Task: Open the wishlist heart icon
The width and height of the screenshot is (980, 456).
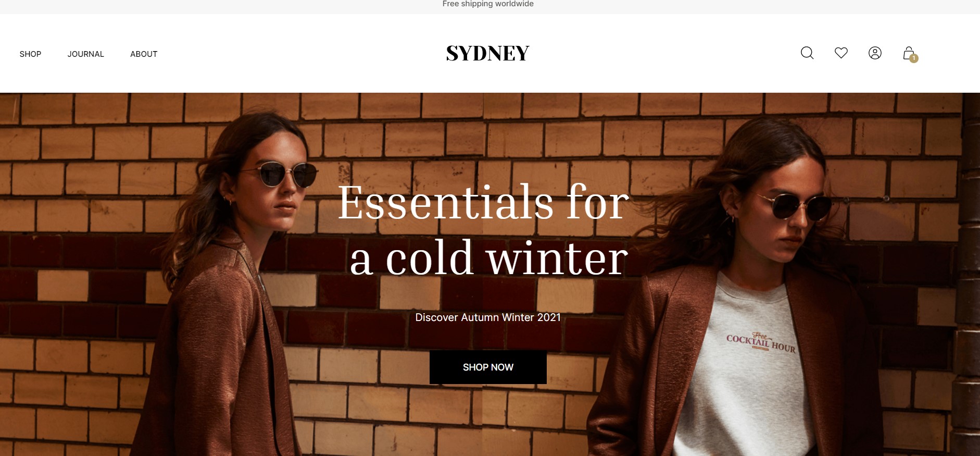Action: [x=841, y=53]
